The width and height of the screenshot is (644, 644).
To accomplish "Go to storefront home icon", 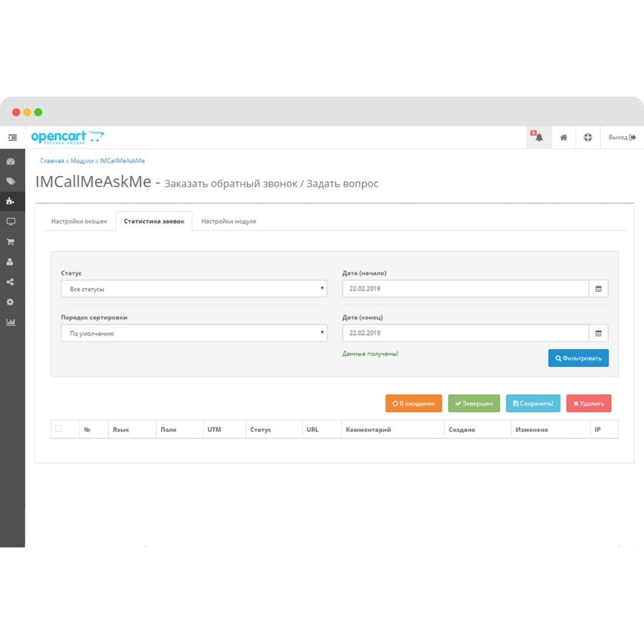I will (564, 137).
